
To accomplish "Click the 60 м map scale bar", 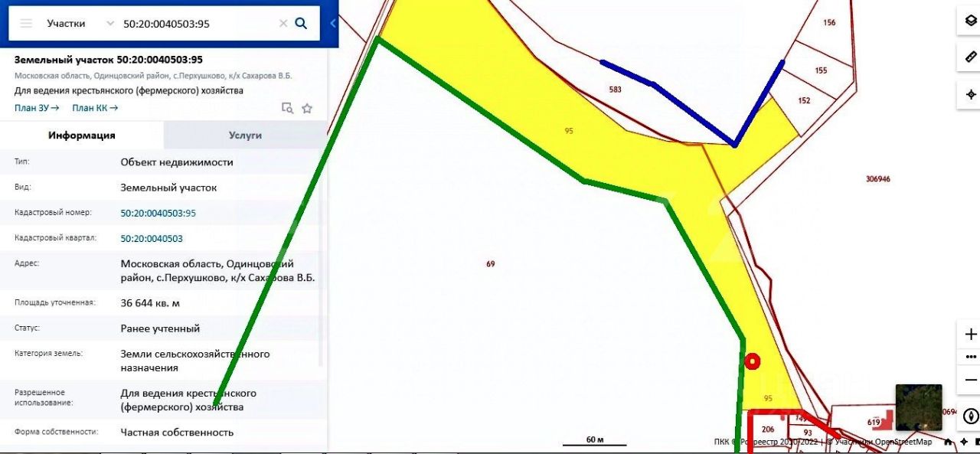I will click(x=595, y=441).
